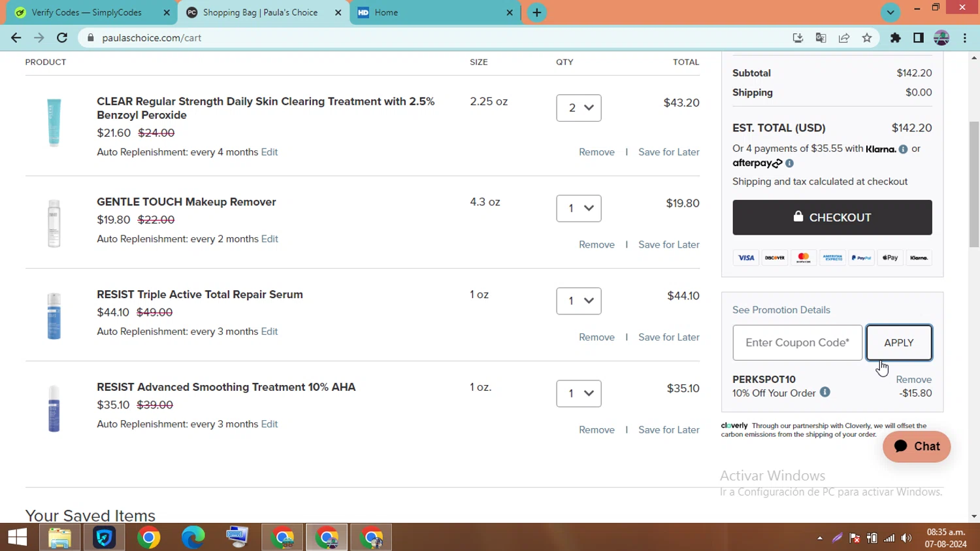Show hidden system tray icons
The image size is (980, 551).
[819, 538]
